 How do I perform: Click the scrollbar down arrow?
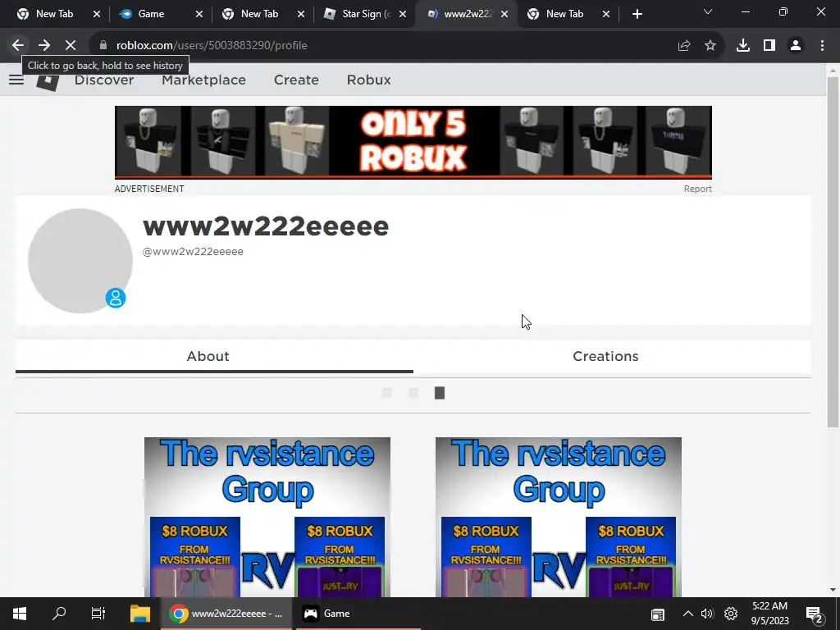point(833,590)
